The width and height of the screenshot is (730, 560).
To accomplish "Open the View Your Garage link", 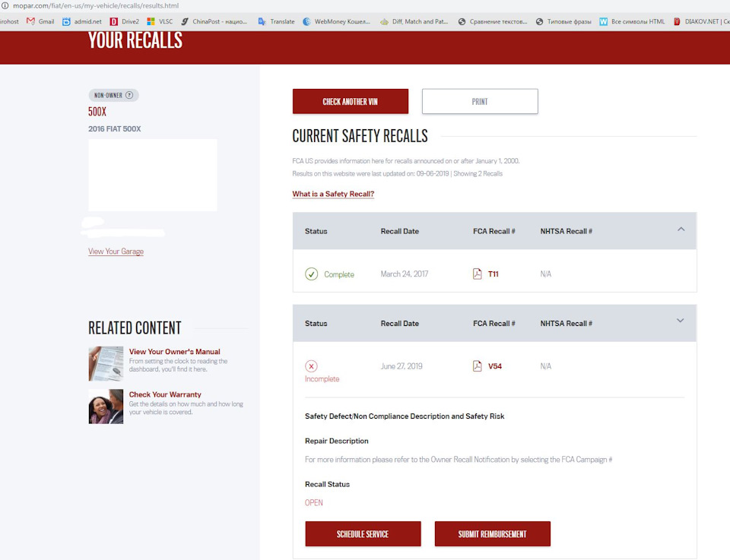I will [116, 252].
